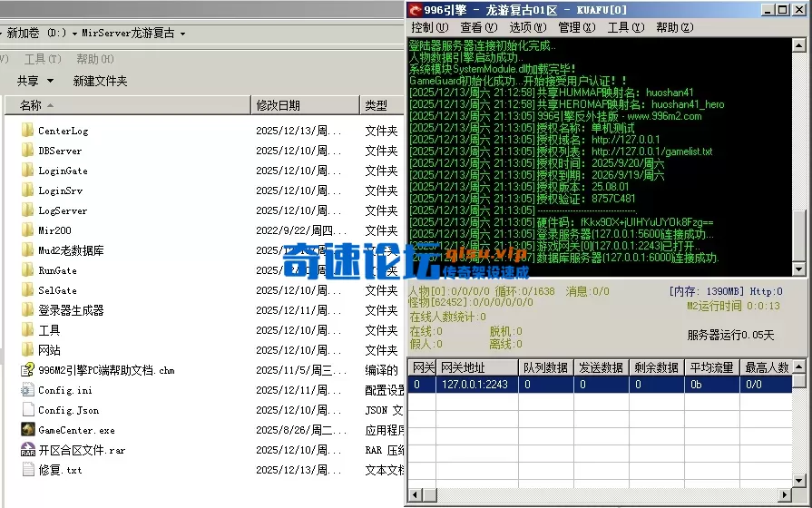Click the 剩余数据 column header

pos(657,367)
